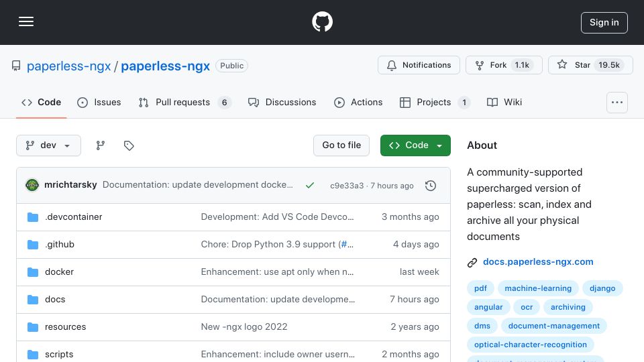The image size is (644, 362).
Task: Open the paperless-ngx repository name link
Action: coord(165,66)
